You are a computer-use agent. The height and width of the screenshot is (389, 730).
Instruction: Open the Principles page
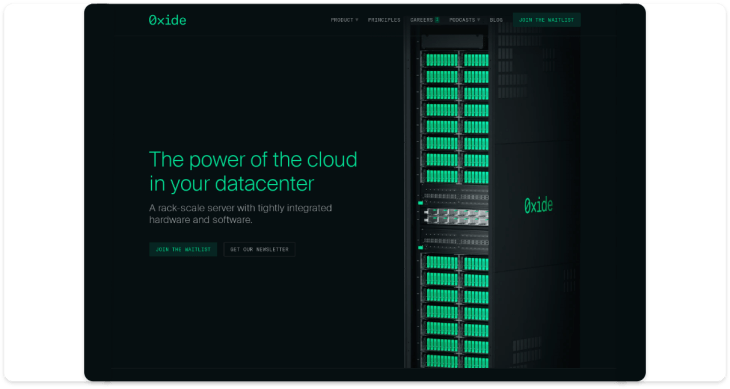pyautogui.click(x=384, y=20)
